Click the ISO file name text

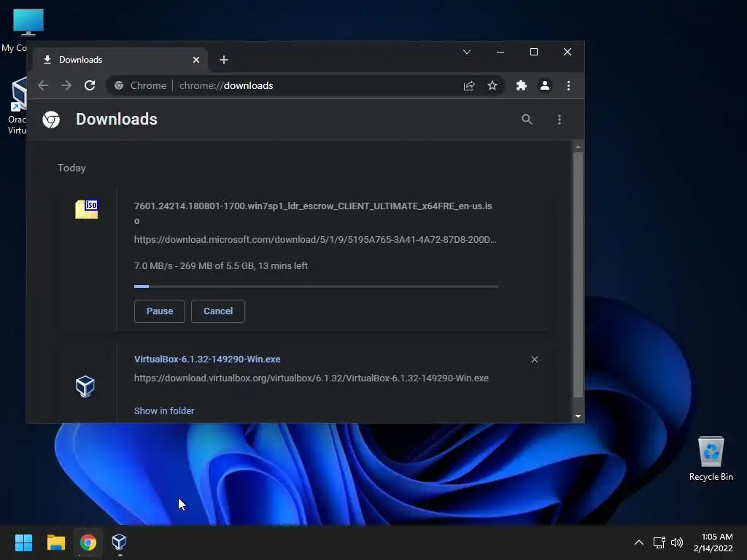point(313,213)
